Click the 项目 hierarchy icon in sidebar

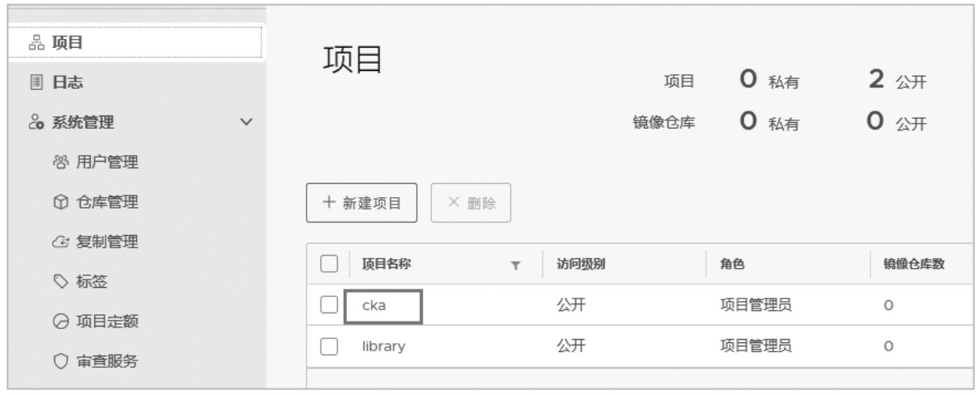tap(37, 43)
